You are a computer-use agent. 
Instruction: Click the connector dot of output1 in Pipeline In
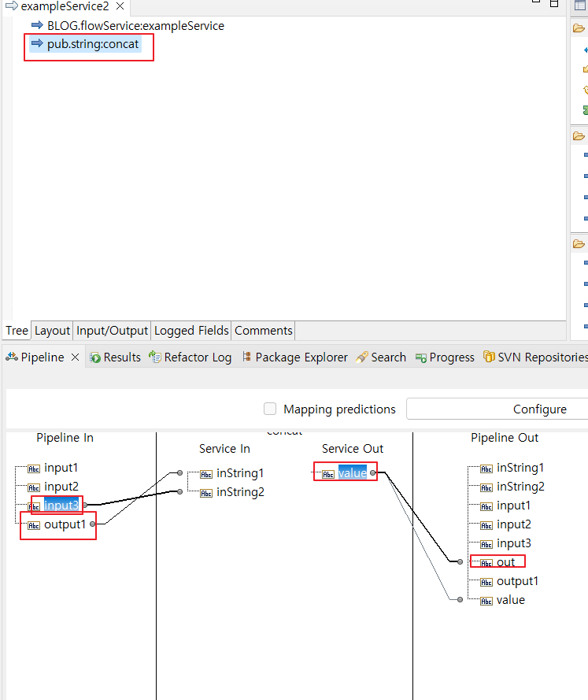[92, 524]
